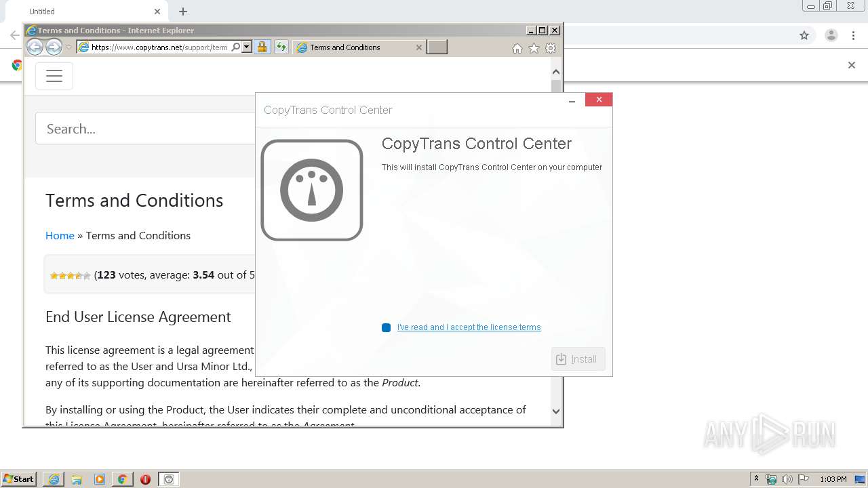Show hidden system tray icons
868x488 pixels.
pos(756,479)
